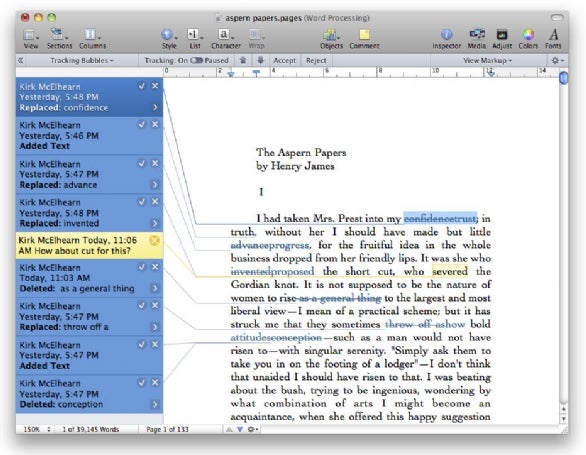Open the 150% zoom level popup
The width and height of the screenshot is (586, 455).
coord(37,430)
